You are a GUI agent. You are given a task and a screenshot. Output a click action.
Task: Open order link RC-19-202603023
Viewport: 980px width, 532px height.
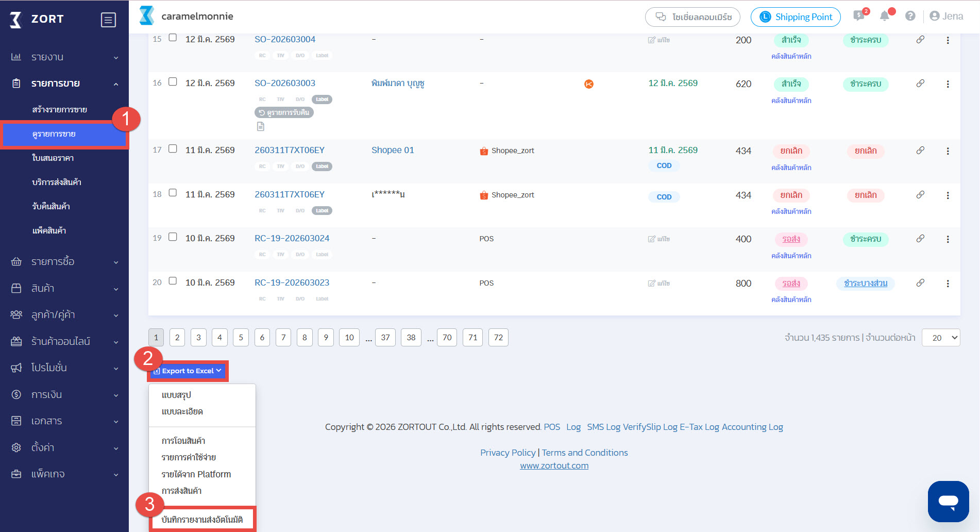[292, 282]
